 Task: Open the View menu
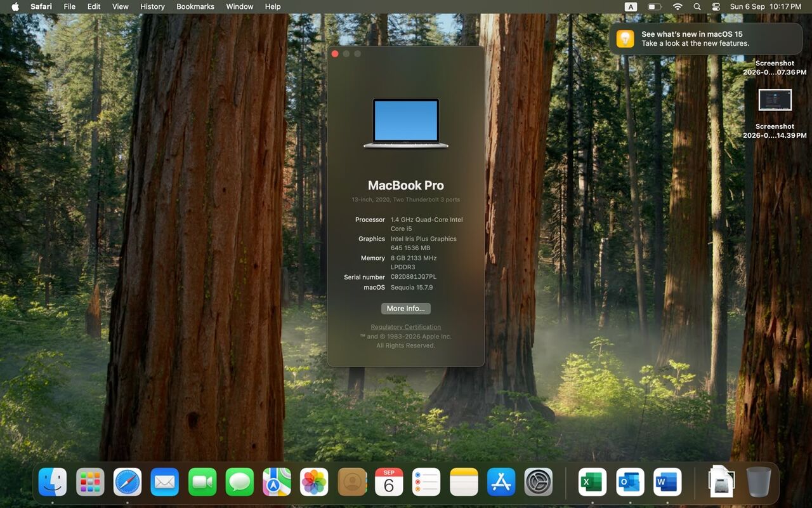point(121,6)
